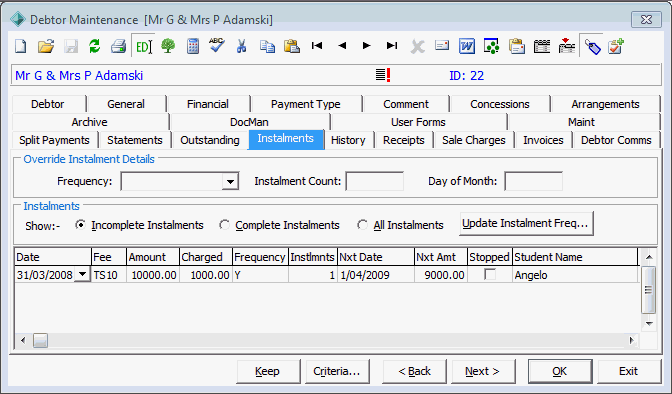
Task: Switch to the Debtor tab
Action: [x=48, y=104]
